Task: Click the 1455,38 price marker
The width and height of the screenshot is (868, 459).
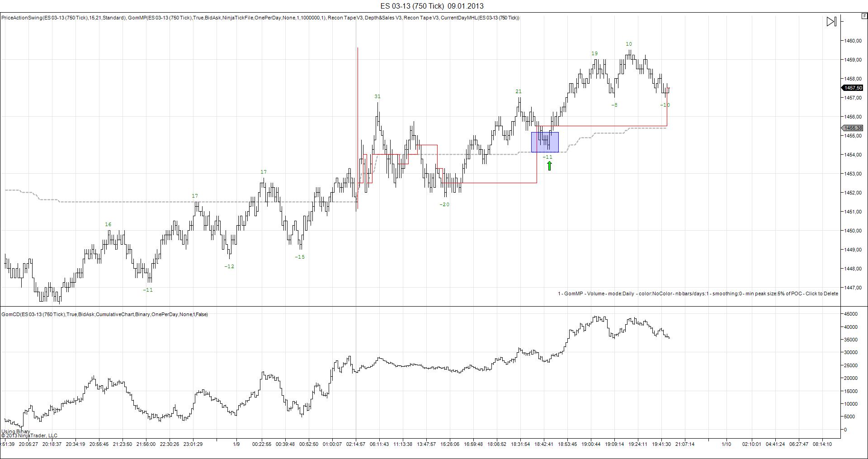Action: click(853, 128)
